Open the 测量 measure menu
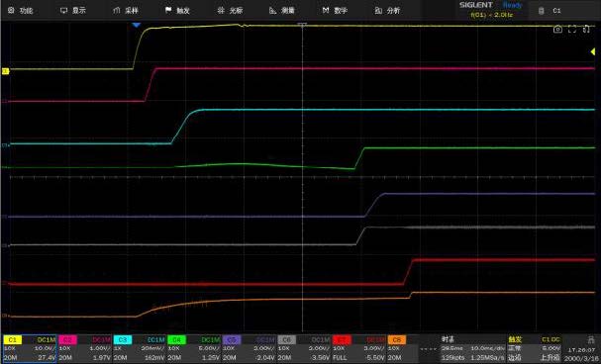The height and width of the screenshot is (364, 601). pos(282,10)
